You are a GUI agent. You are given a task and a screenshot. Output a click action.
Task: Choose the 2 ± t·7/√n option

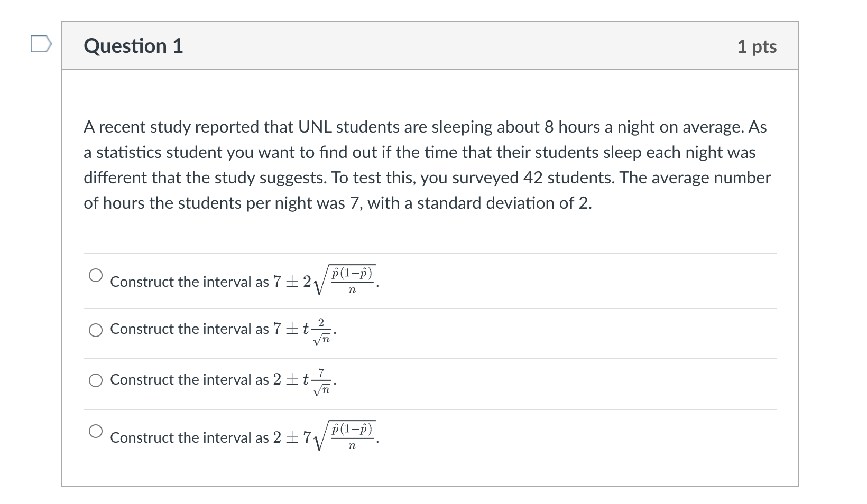[x=96, y=380]
